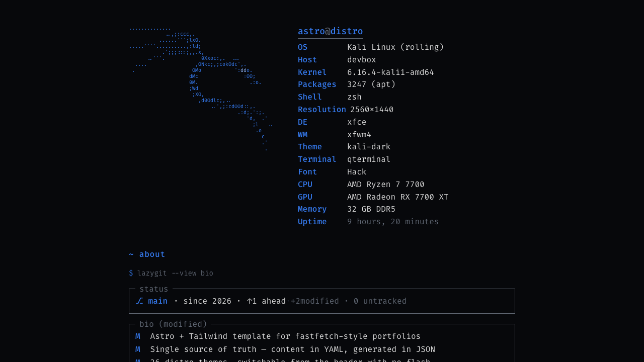
Task: Click the "~ about" section heading
Action: (147, 254)
